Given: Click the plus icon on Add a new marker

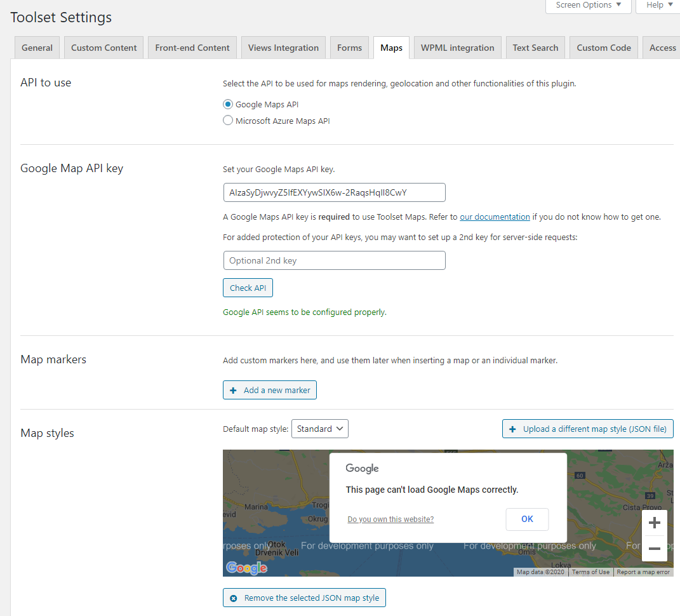Looking at the screenshot, I should coord(233,391).
